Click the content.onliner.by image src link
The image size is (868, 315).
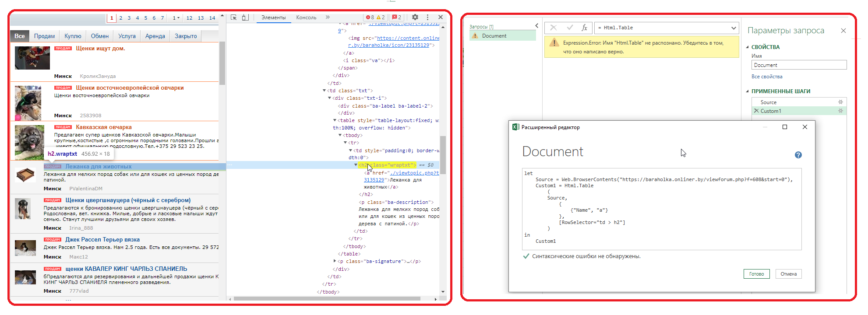[394, 42]
